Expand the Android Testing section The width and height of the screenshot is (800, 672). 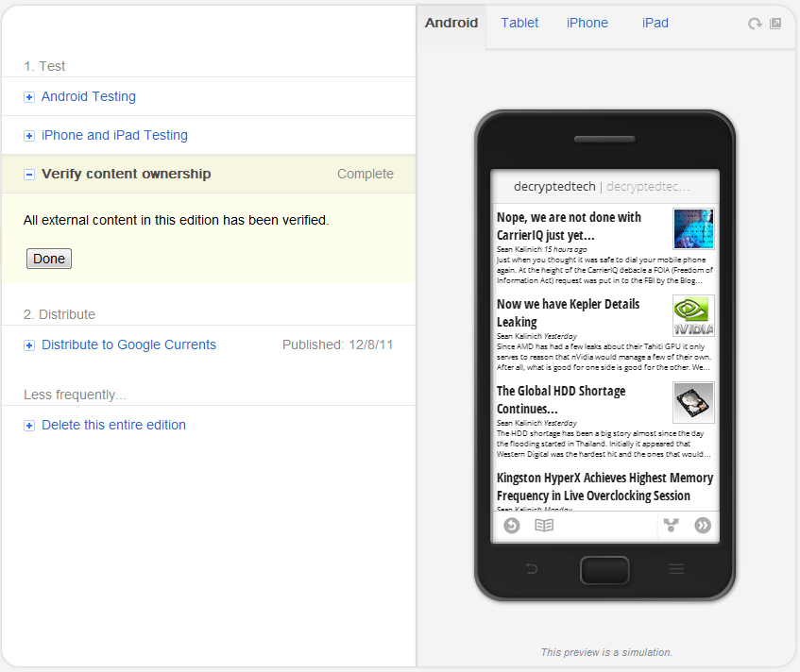tap(29, 97)
